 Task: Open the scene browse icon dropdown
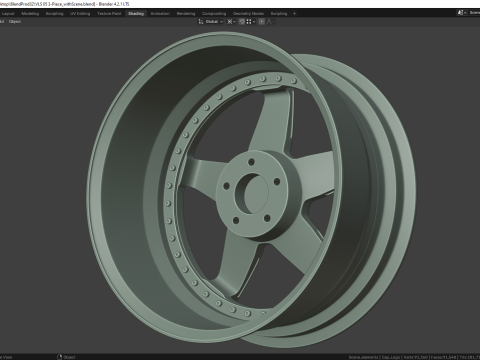pos(462,13)
